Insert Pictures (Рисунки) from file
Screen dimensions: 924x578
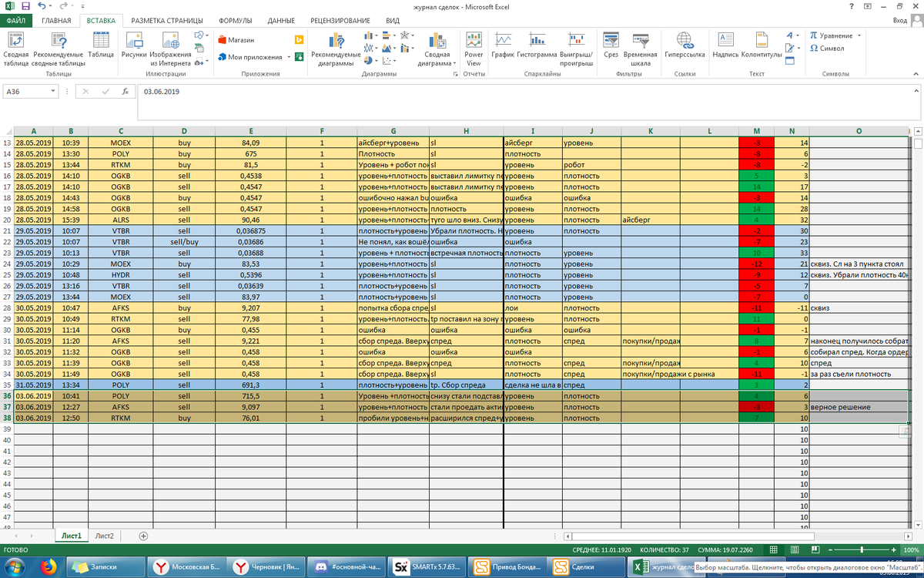[x=134, y=45]
